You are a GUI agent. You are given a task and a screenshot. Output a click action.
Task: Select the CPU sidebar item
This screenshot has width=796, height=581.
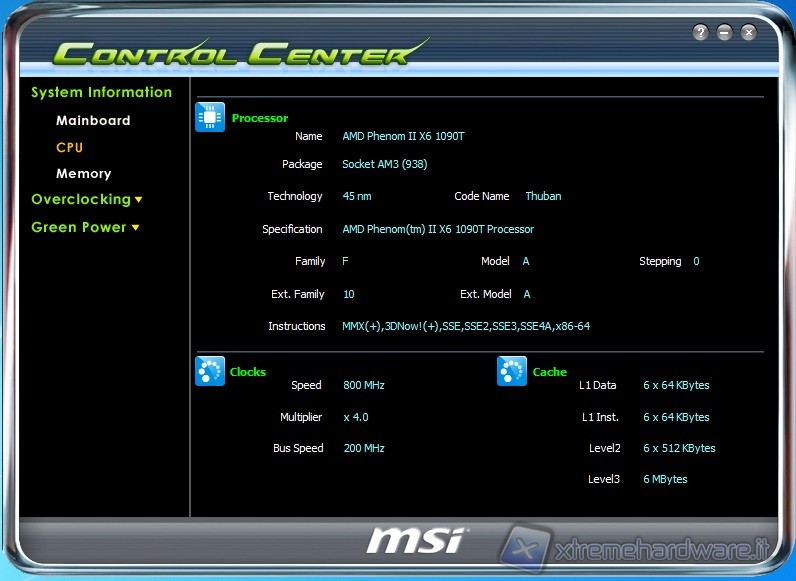(x=69, y=147)
